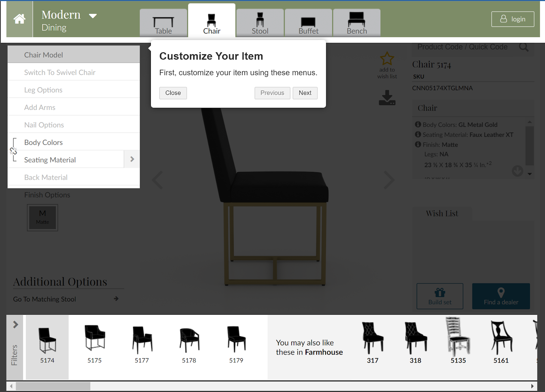Open Leg Options menu
Image resolution: width=545 pixels, height=392 pixels.
pos(74,90)
